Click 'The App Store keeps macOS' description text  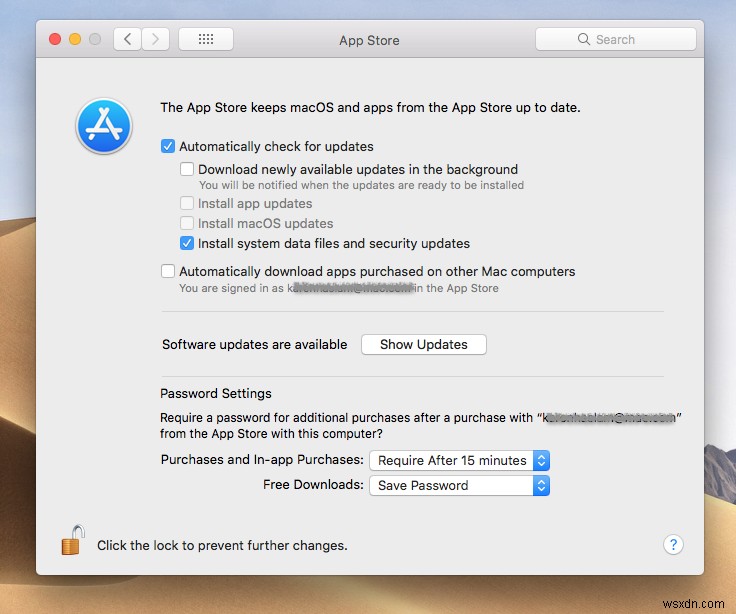[x=370, y=107]
